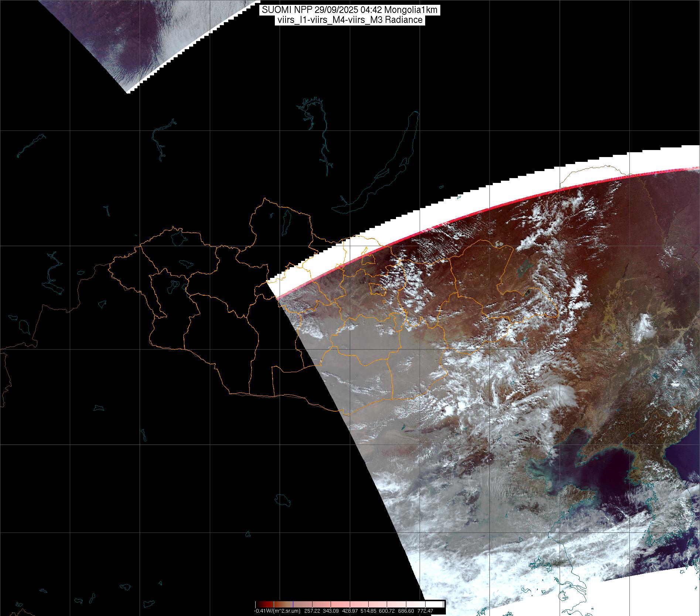Click the "-0.41W/(m^2.sr.um)" colorbar label

[x=277, y=611]
